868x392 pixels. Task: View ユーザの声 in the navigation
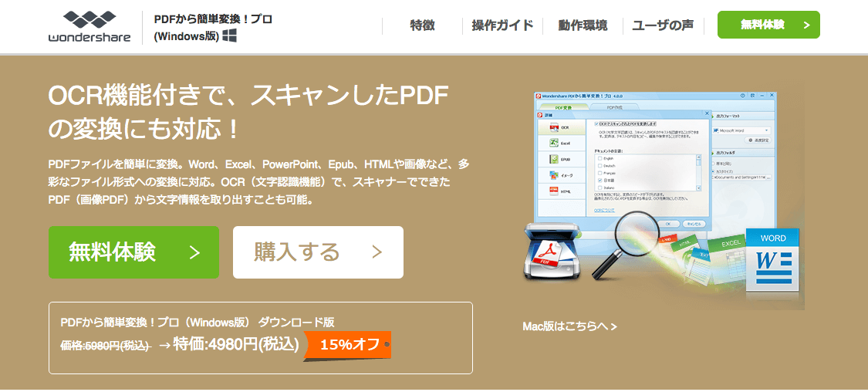pos(664,25)
